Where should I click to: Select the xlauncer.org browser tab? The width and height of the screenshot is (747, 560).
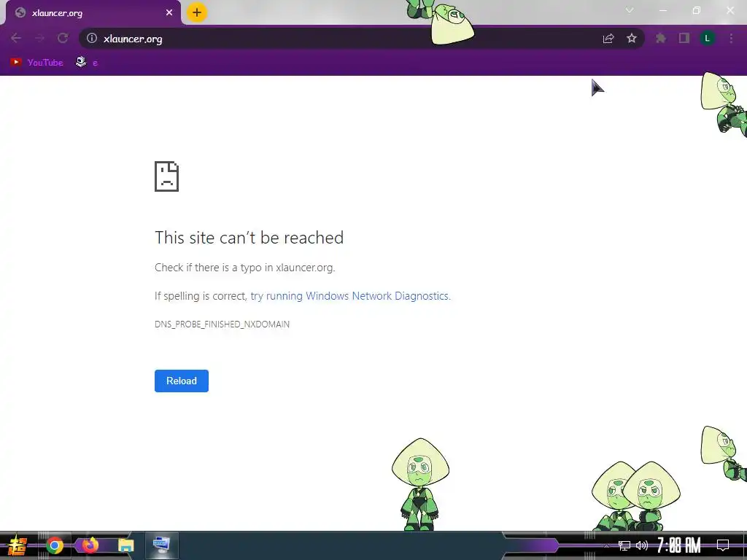pos(93,13)
